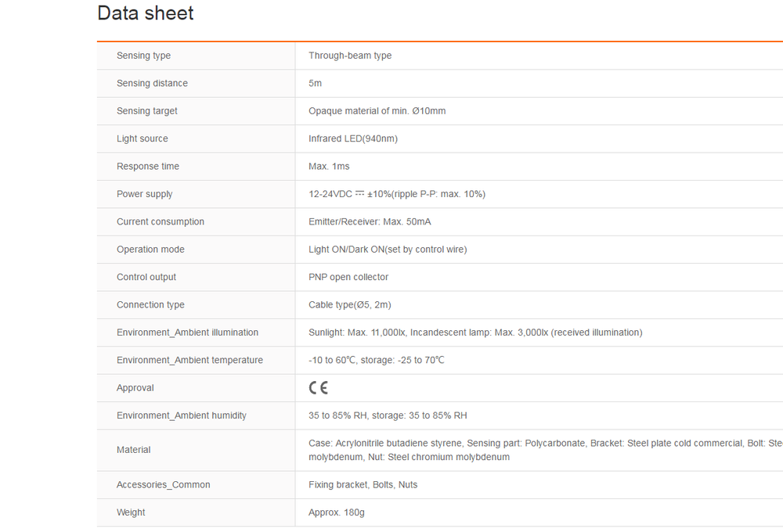
Task: Click the Environment_Ambient temperature label
Action: [189, 361]
